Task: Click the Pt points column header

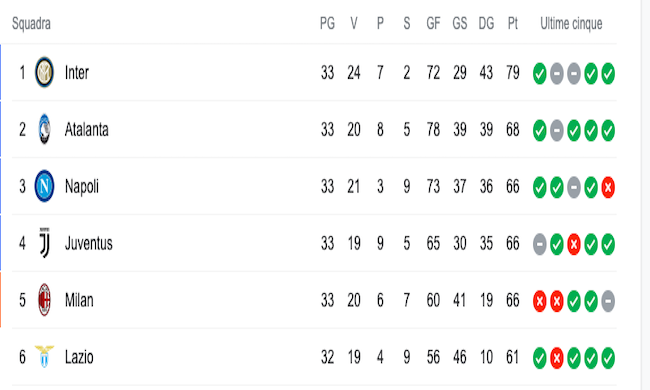Action: [513, 23]
